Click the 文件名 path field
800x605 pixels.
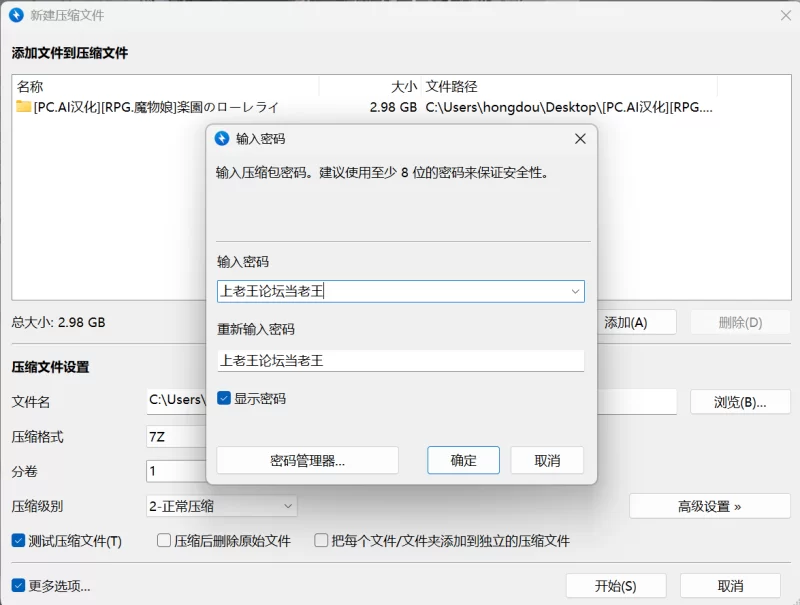point(412,401)
